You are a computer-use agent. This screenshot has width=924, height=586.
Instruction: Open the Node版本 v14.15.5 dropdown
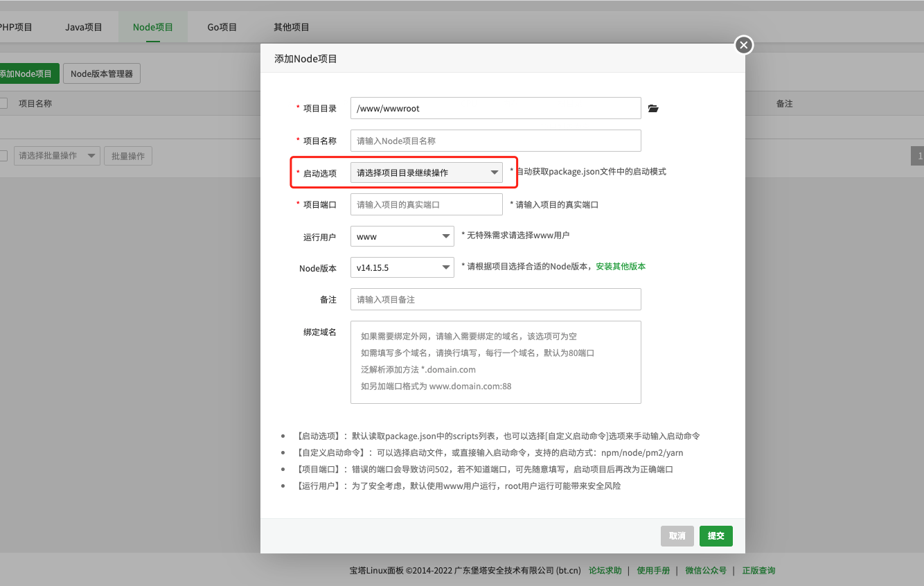coord(402,267)
